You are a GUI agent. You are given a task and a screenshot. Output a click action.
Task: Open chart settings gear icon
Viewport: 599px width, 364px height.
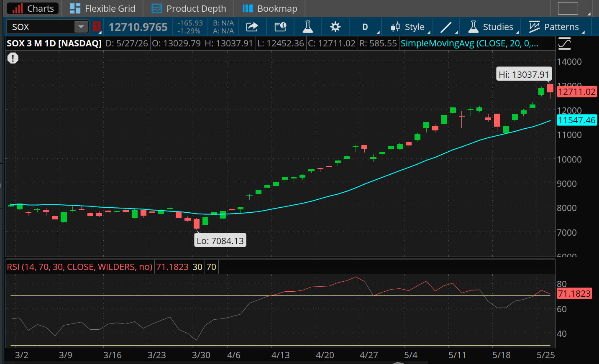[x=335, y=27]
